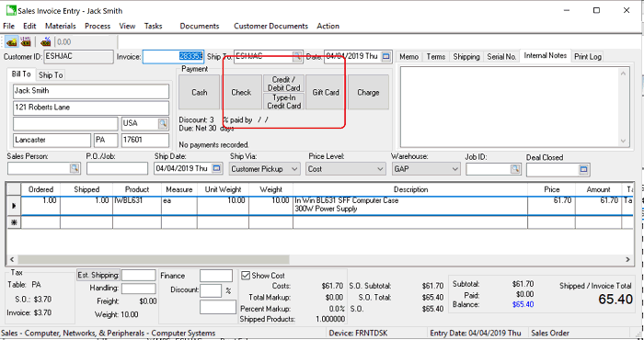Select the Ship To address tab
This screenshot has width=644, height=340.
click(51, 75)
